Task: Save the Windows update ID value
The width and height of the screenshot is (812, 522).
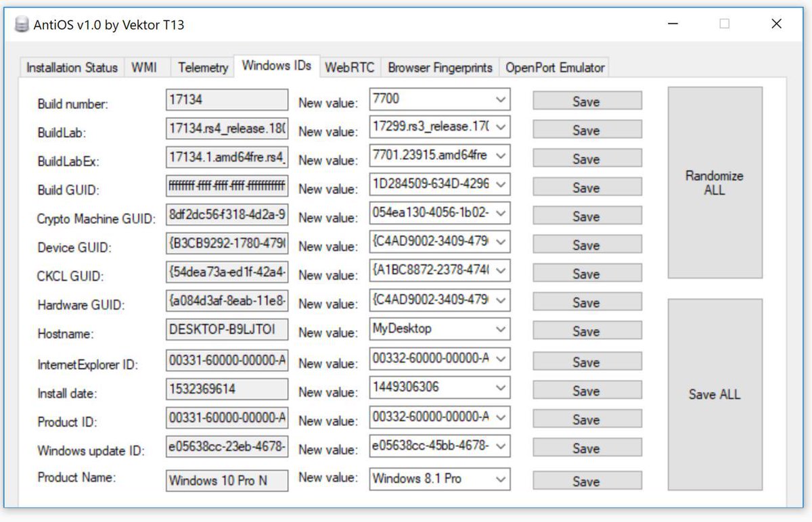Action: (587, 448)
